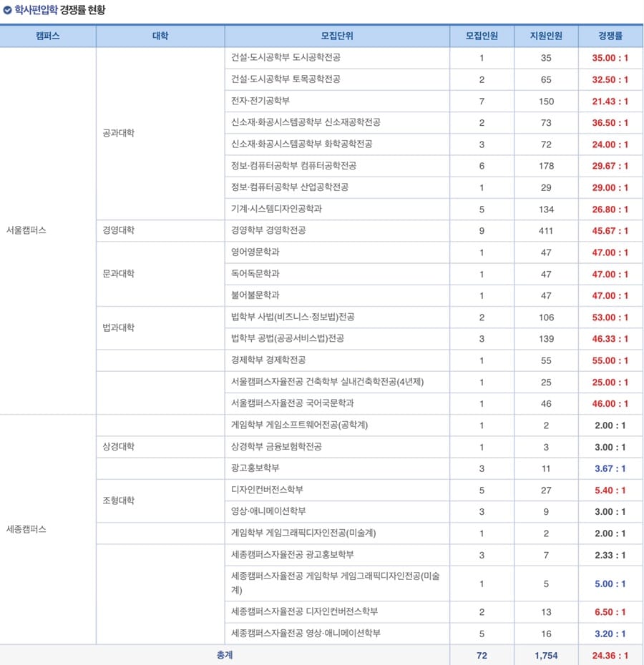
Task: Click the 55.00 : 1 ratio value
Action: click(610, 360)
